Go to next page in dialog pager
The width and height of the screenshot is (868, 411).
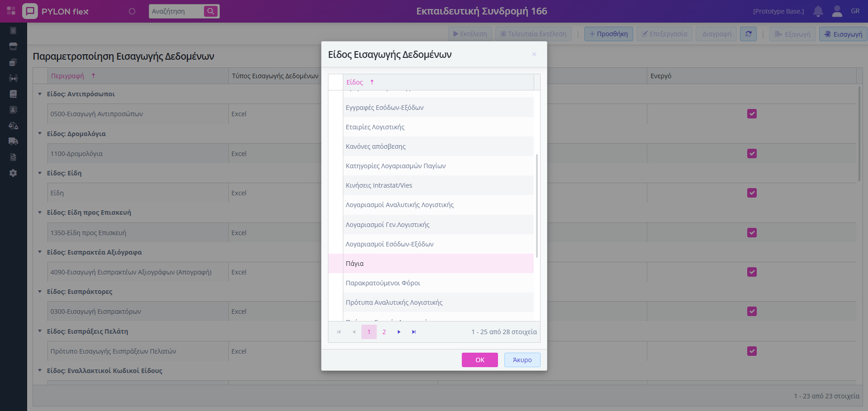[399, 332]
